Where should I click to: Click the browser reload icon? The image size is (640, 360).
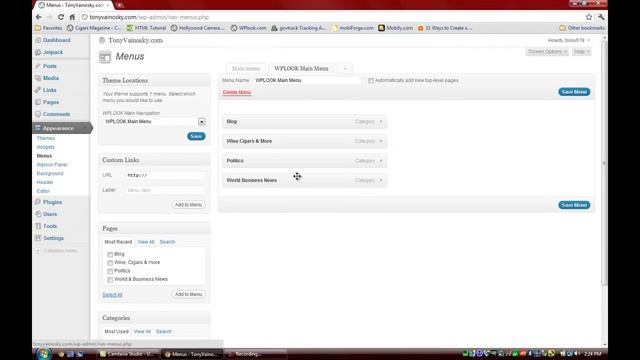[x=61, y=17]
